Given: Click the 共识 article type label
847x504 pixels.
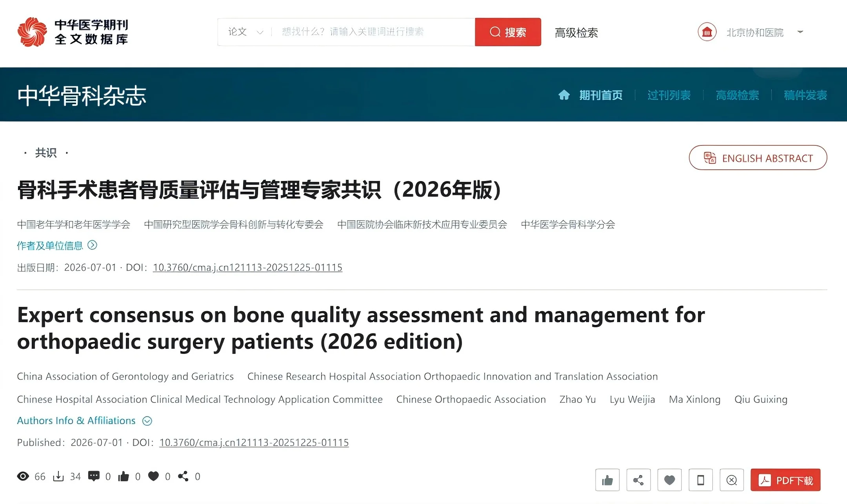Looking at the screenshot, I should (46, 152).
